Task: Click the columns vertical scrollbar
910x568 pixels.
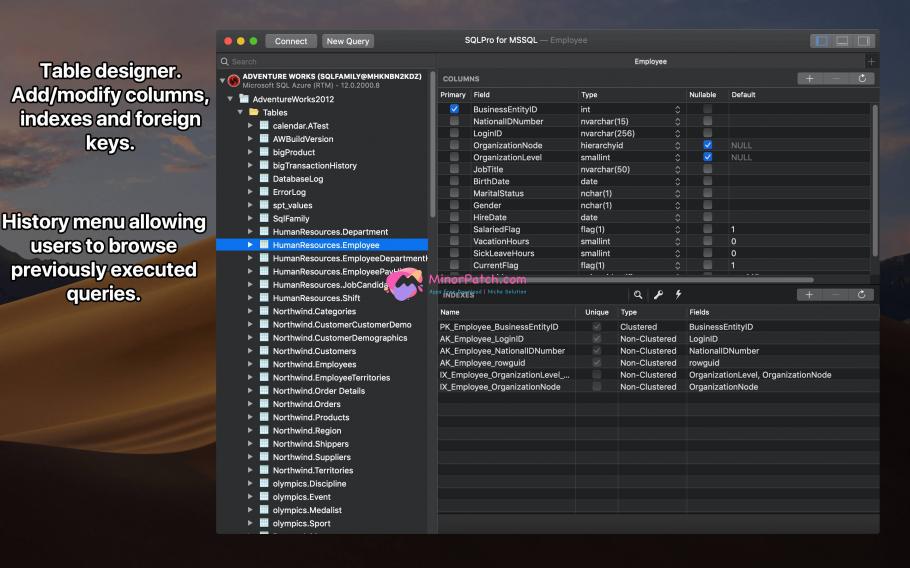Action: pos(875,180)
